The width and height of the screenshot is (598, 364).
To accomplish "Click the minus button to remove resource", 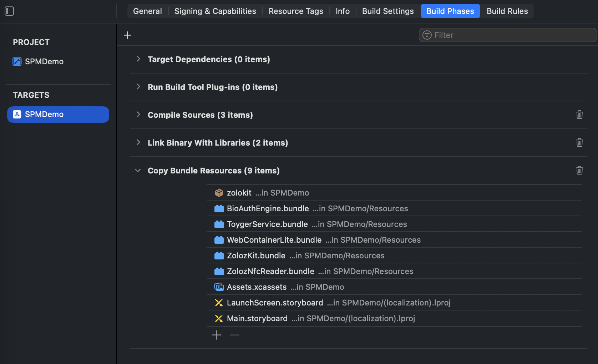I will coord(234,335).
